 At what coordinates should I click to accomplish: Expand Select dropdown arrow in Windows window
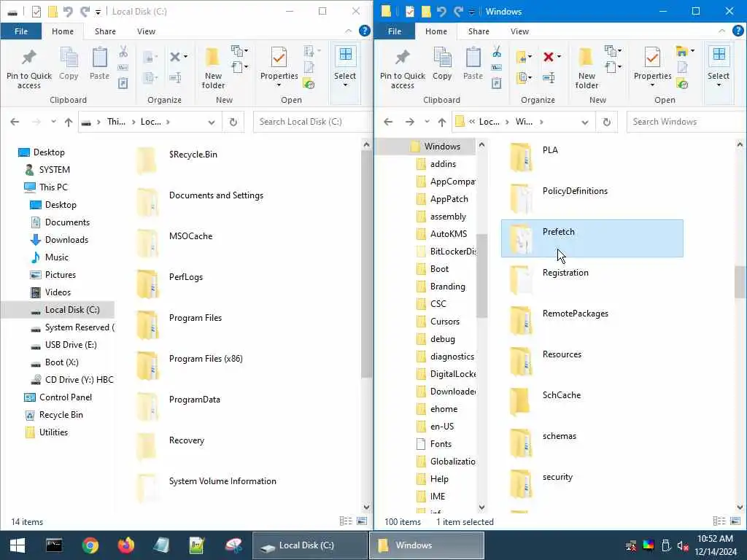[719, 85]
